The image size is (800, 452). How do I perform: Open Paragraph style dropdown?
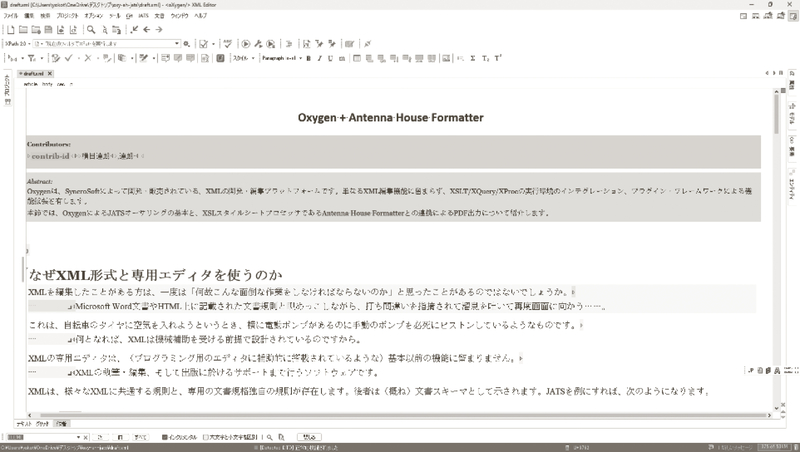(282, 58)
